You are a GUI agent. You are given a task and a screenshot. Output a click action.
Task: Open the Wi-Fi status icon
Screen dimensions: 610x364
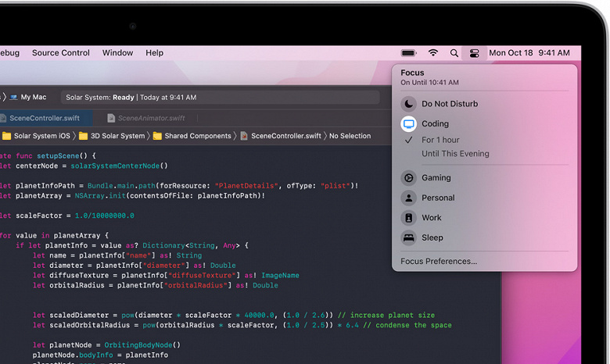click(x=433, y=53)
